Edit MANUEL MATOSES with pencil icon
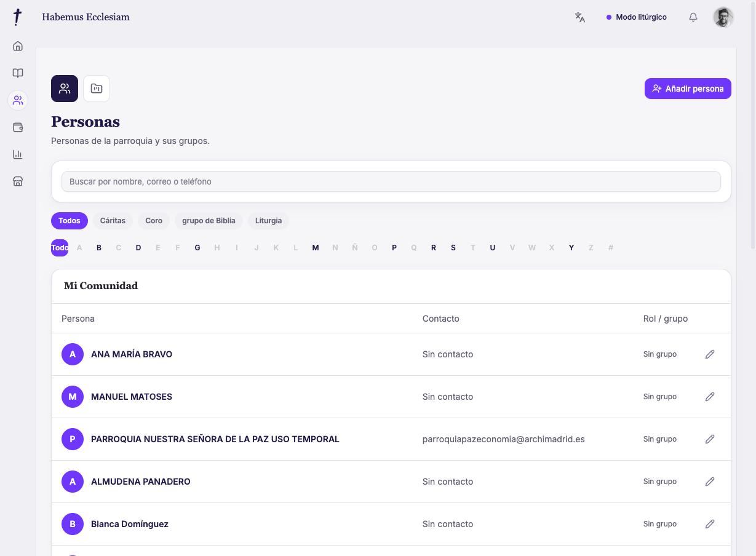756x556 pixels. (710, 397)
